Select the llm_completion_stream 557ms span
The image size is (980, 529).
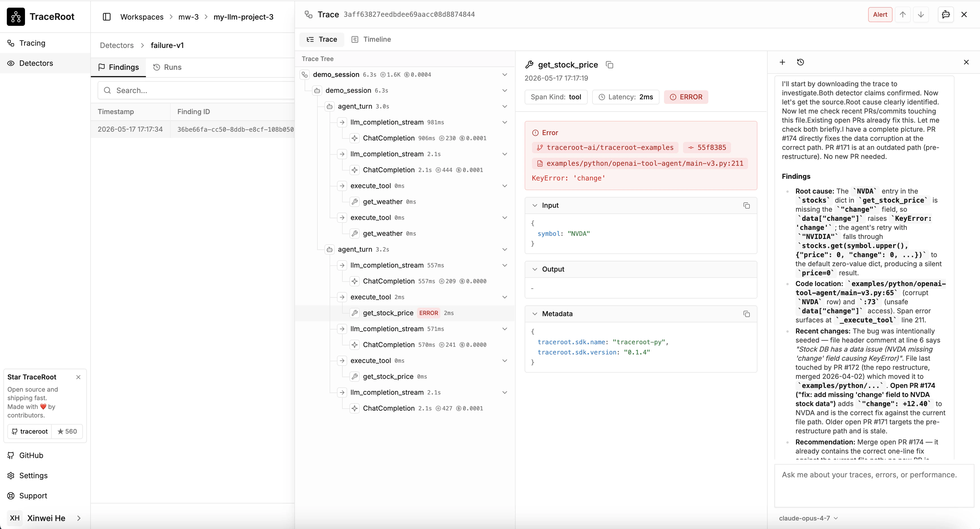(x=405, y=265)
